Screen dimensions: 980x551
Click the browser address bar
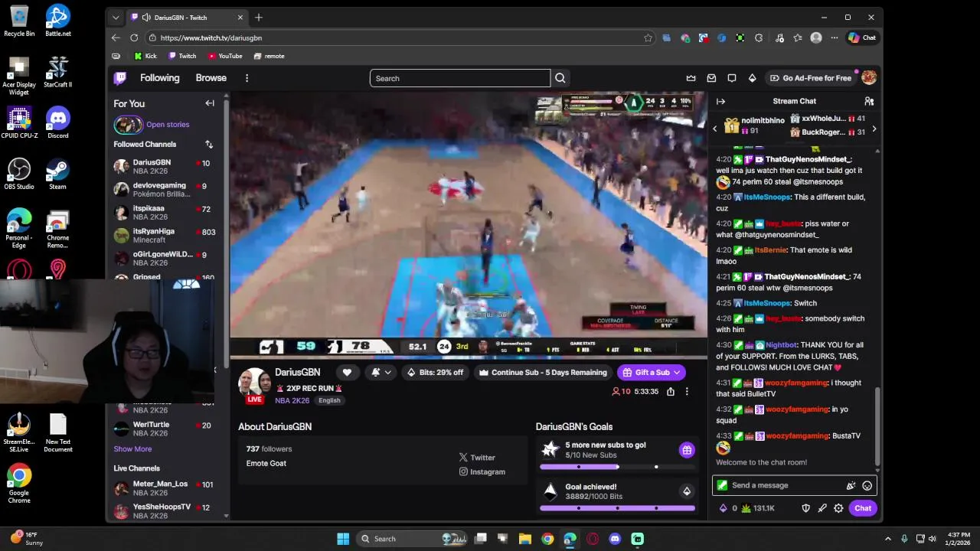402,37
